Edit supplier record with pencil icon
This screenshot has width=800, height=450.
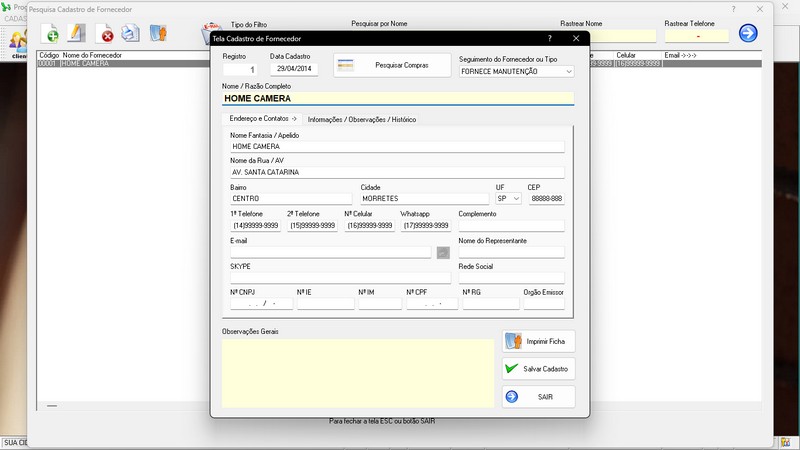click(77, 33)
